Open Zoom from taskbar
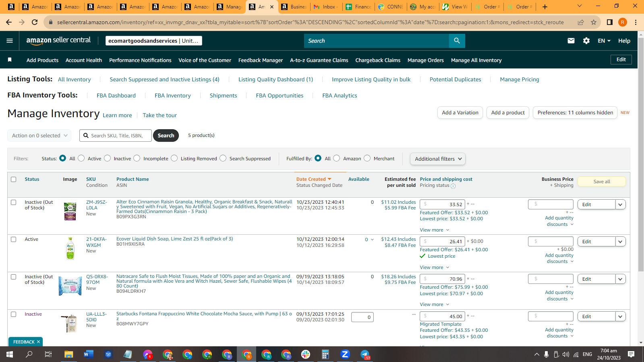 345,354
